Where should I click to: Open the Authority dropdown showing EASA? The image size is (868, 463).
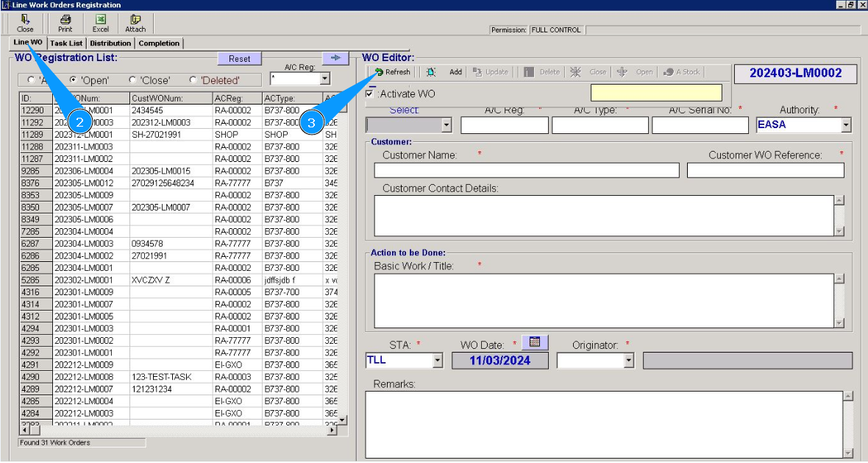846,125
